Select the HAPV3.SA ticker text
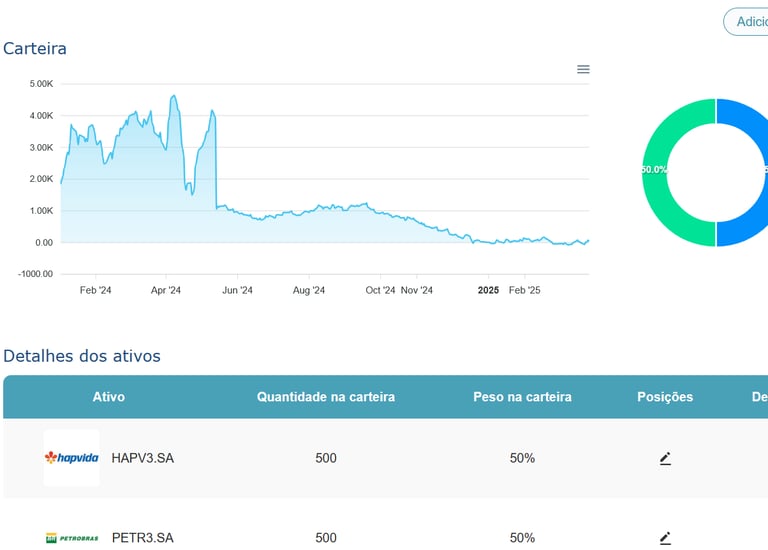The height and width of the screenshot is (550, 768). [143, 458]
